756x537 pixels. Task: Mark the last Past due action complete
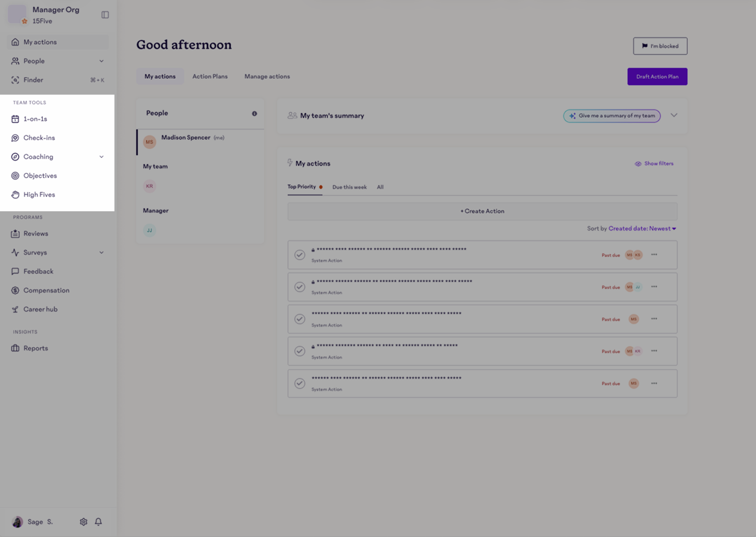(300, 383)
